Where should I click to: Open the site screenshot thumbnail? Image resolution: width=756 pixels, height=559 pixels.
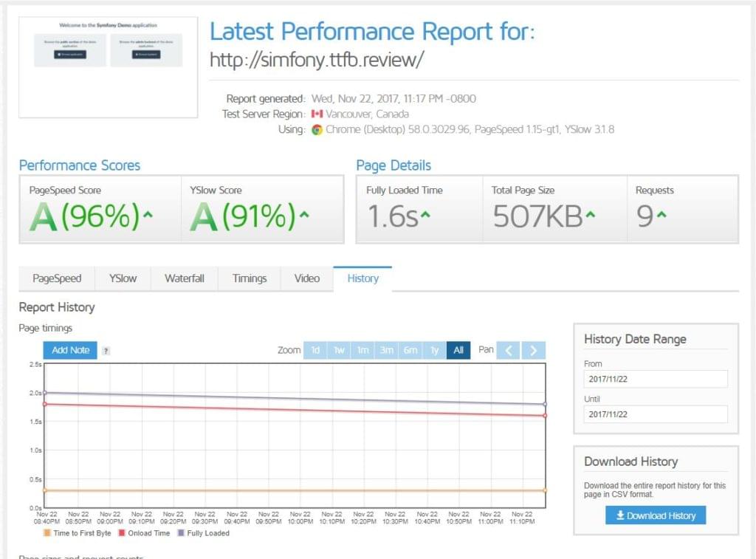108,67
